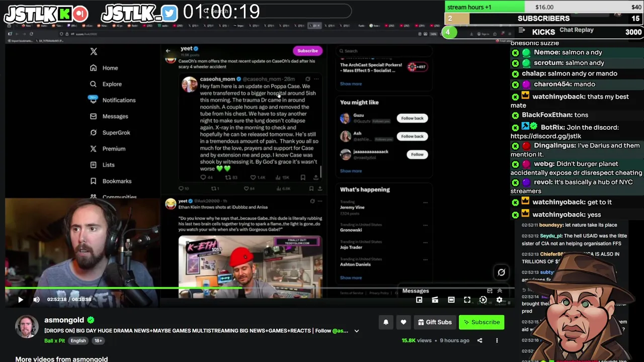
Task: Click floating Grok button above Messages dock
Action: pyautogui.click(x=502, y=273)
